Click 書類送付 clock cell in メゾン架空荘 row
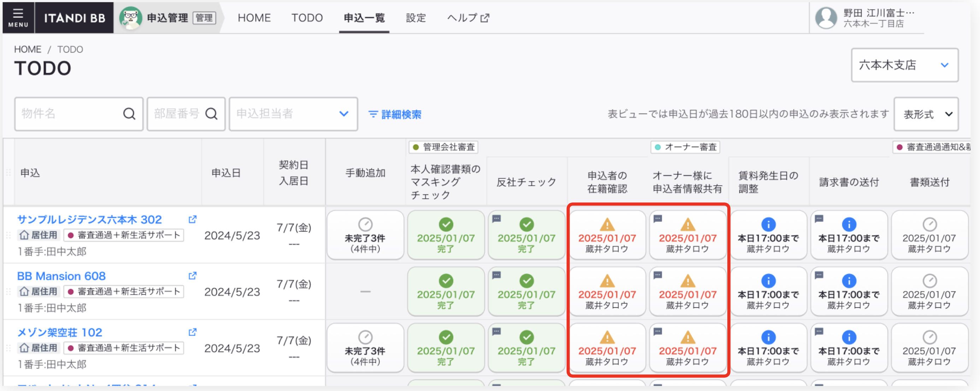 (930, 348)
